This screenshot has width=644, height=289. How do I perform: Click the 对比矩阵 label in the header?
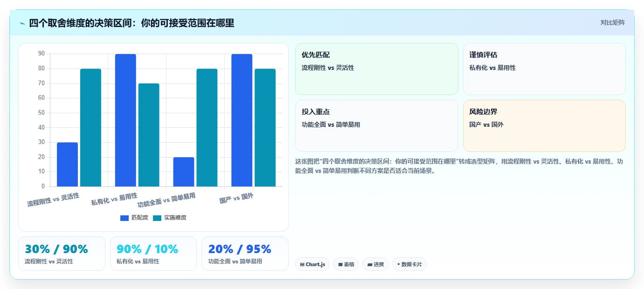click(612, 22)
